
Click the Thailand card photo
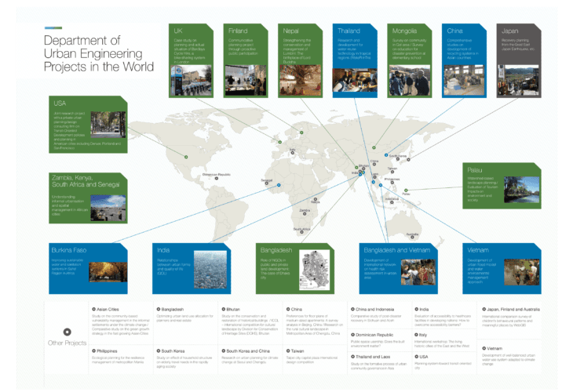pos(355,80)
